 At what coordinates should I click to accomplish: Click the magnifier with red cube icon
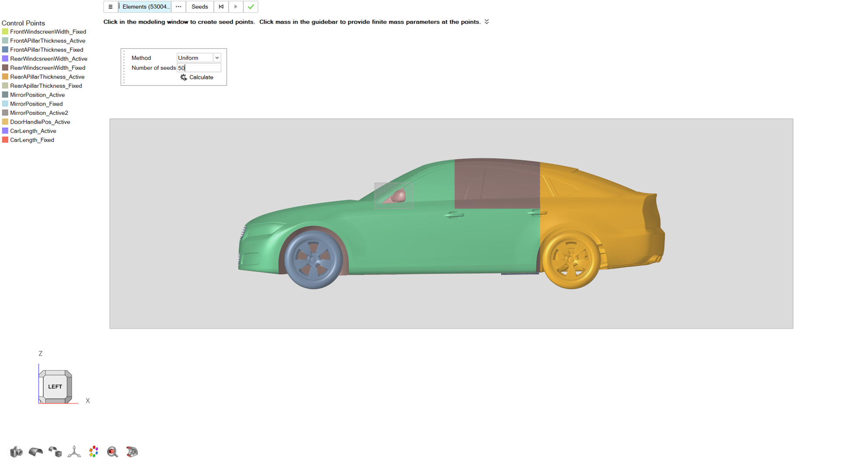[x=113, y=451]
